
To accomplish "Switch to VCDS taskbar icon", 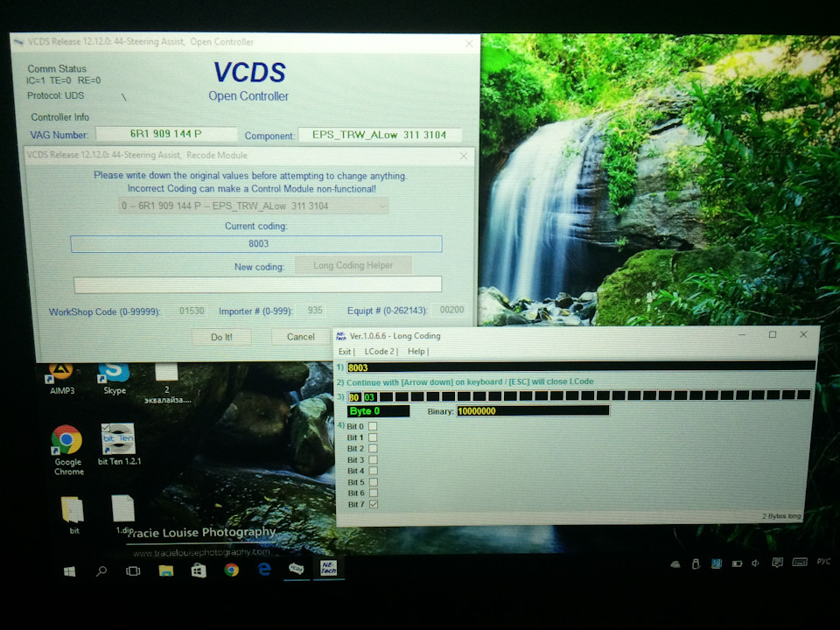I will pyautogui.click(x=297, y=569).
